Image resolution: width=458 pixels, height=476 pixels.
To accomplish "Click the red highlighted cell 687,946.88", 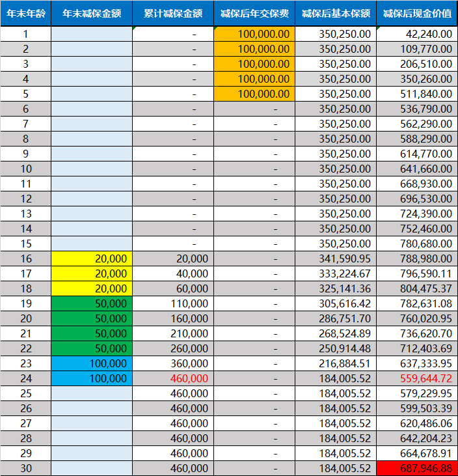I will pyautogui.click(x=417, y=468).
